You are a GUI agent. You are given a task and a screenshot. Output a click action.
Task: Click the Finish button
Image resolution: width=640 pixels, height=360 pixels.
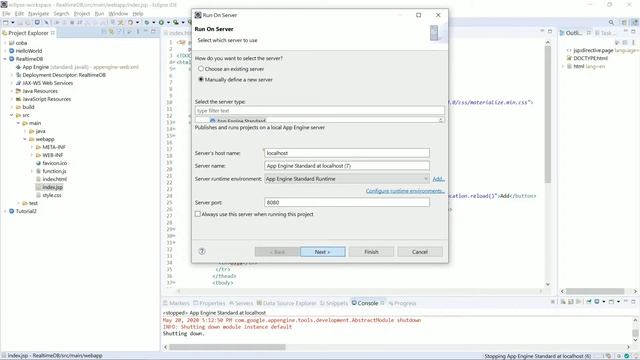pyautogui.click(x=371, y=252)
